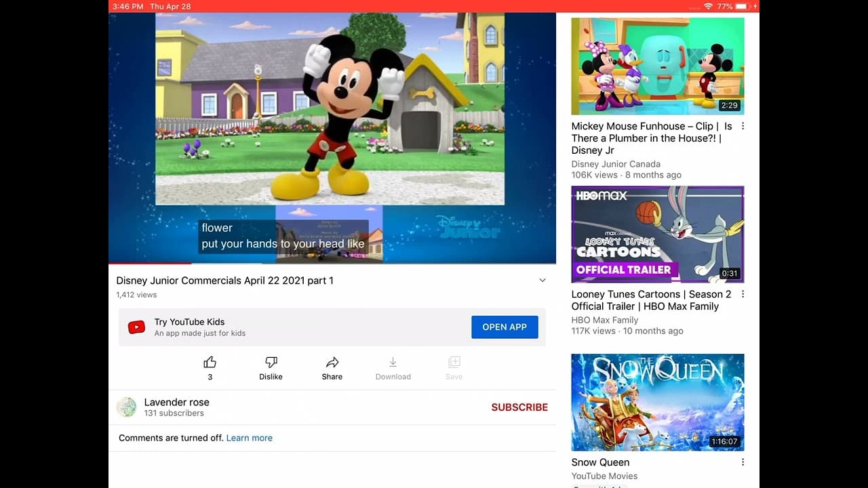Tap the 131 subscribers text
Image resolution: width=868 pixels, height=488 pixels.
174,413
